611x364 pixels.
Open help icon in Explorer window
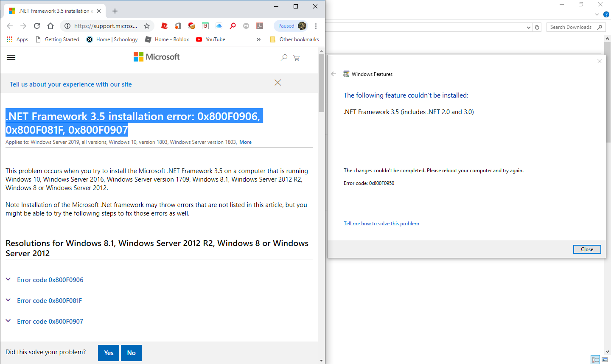[606, 14]
